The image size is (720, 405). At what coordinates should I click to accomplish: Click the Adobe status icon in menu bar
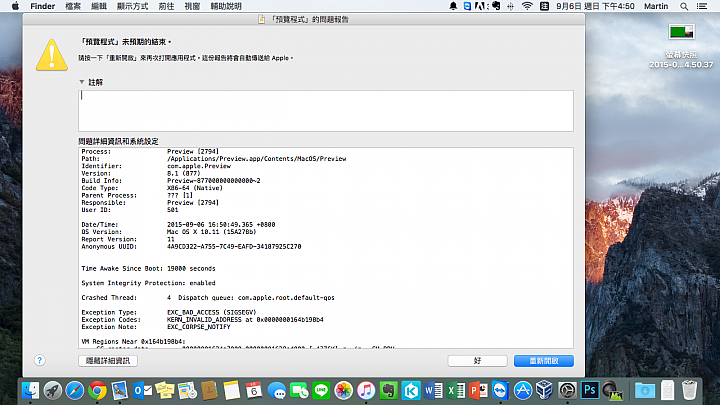pyautogui.click(x=481, y=6)
